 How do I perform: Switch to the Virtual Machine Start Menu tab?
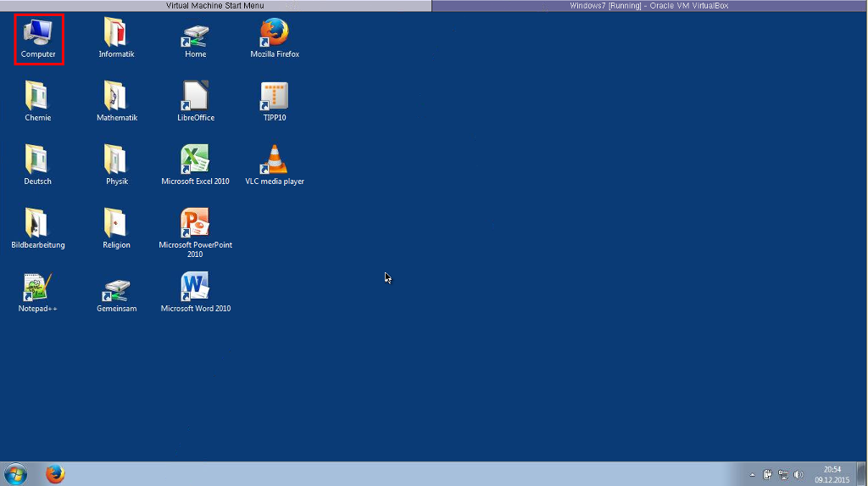tap(215, 6)
